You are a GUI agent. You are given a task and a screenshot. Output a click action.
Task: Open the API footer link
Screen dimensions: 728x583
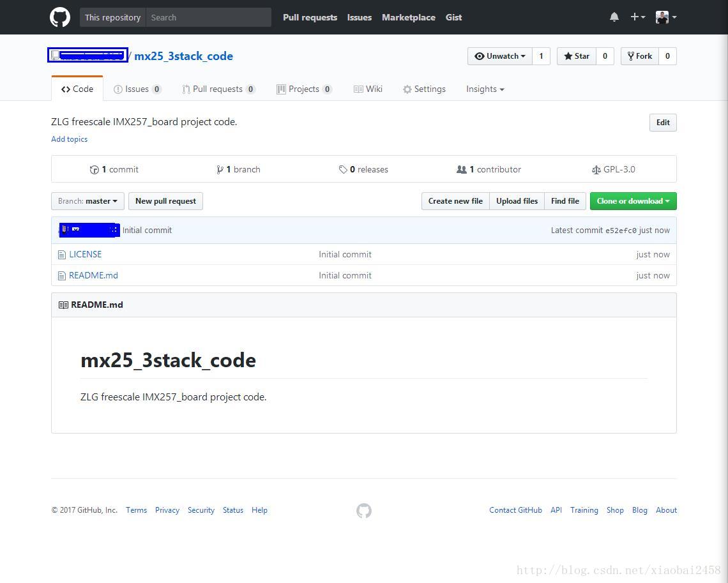pos(556,510)
